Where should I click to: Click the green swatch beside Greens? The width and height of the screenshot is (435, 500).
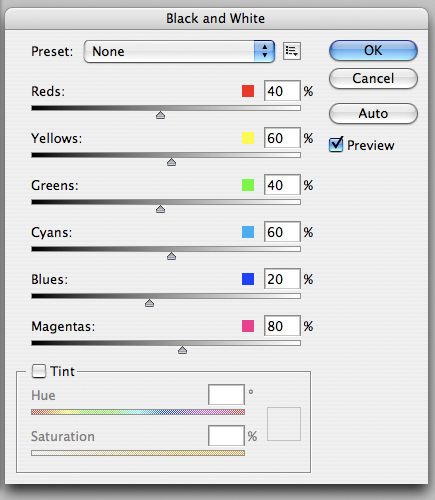click(248, 185)
